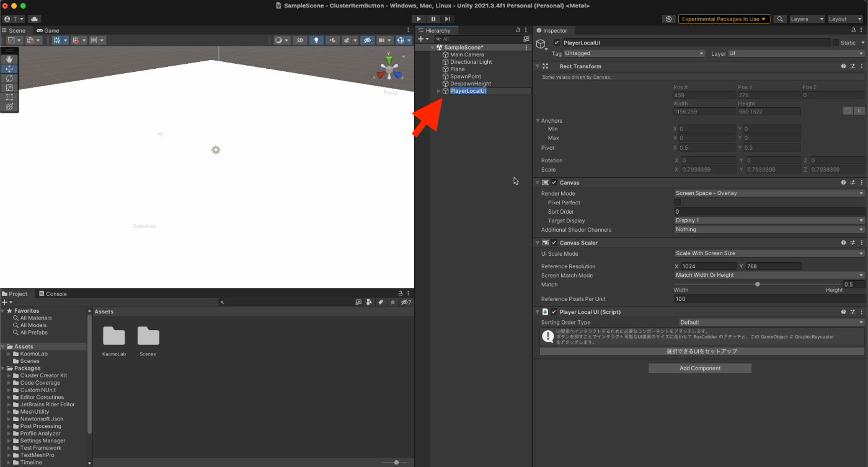Image resolution: width=868 pixels, height=467 pixels.
Task: Open the cloud services icon
Action: point(33,19)
